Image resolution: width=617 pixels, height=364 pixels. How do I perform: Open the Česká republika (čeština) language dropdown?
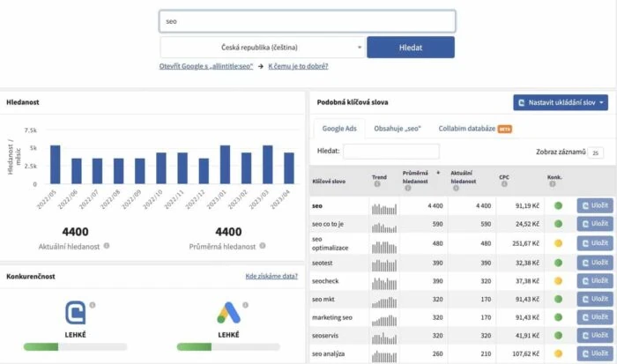(262, 48)
